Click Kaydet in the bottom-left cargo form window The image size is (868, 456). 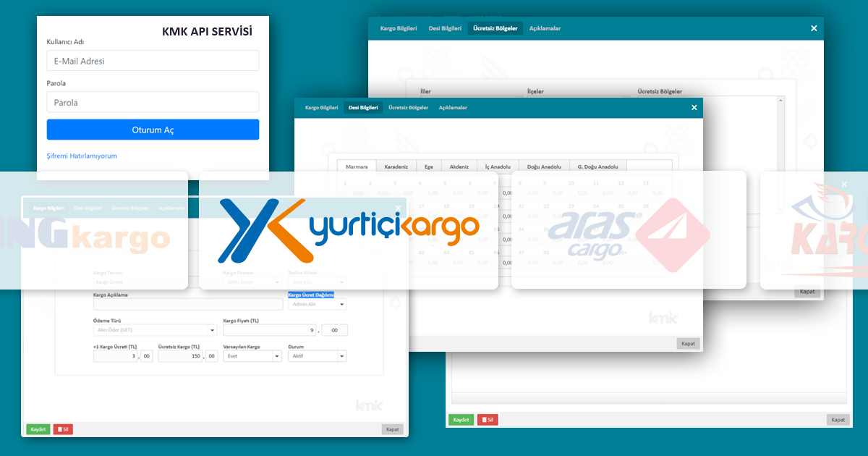click(x=38, y=429)
